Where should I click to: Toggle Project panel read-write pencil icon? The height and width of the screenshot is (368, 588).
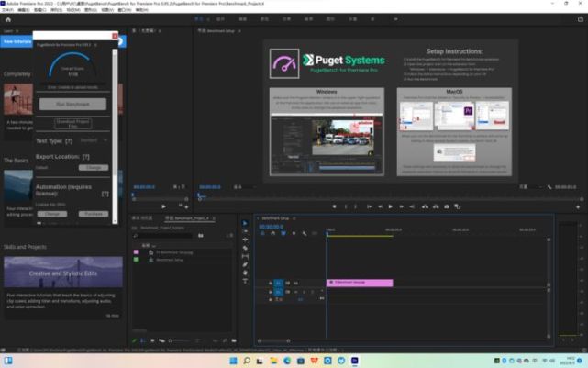[x=134, y=341]
